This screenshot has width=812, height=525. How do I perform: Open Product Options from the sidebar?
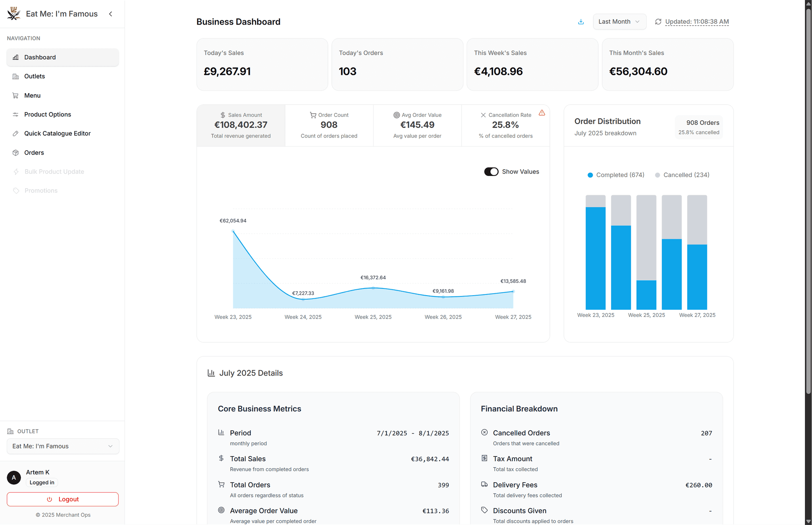pyautogui.click(x=47, y=114)
